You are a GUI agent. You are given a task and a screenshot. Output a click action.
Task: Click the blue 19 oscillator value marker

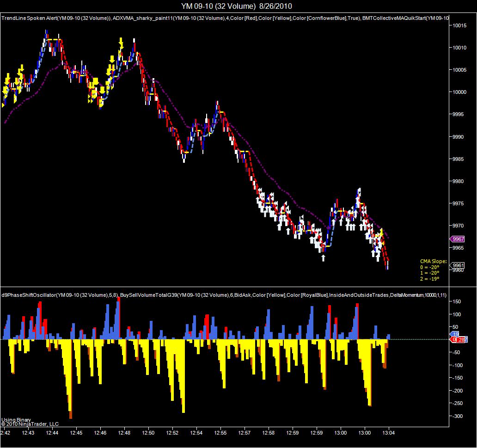(x=455, y=334)
